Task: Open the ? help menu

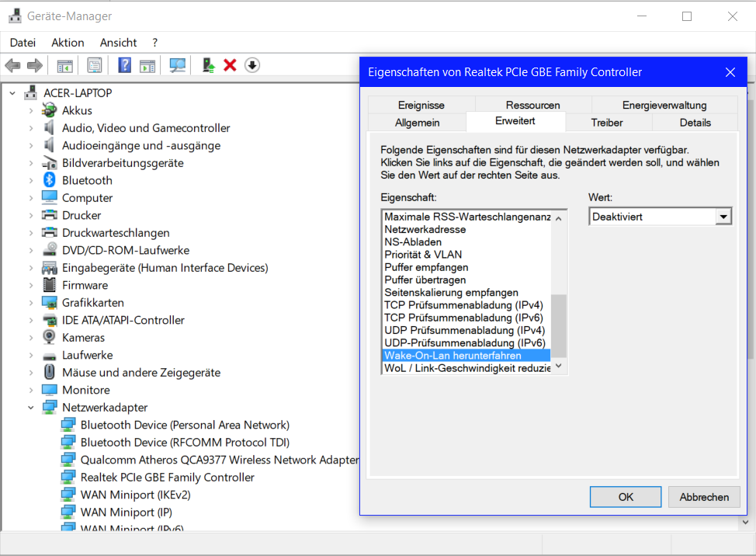Action: pyautogui.click(x=154, y=43)
